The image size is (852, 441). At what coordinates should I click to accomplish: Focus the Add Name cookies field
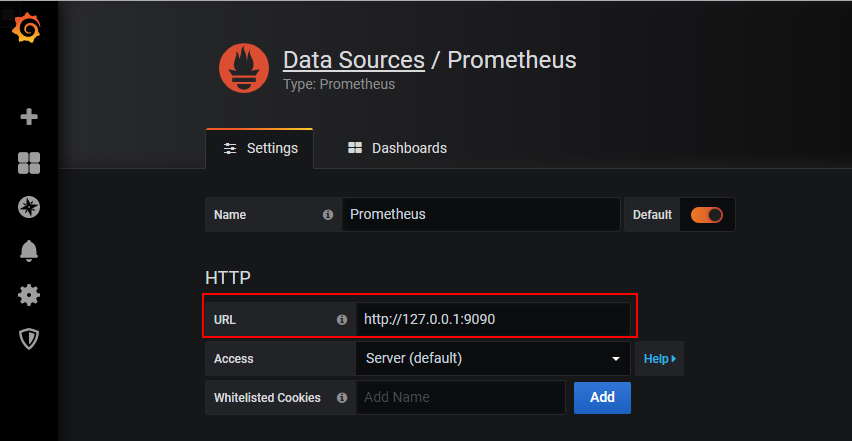[x=461, y=398]
